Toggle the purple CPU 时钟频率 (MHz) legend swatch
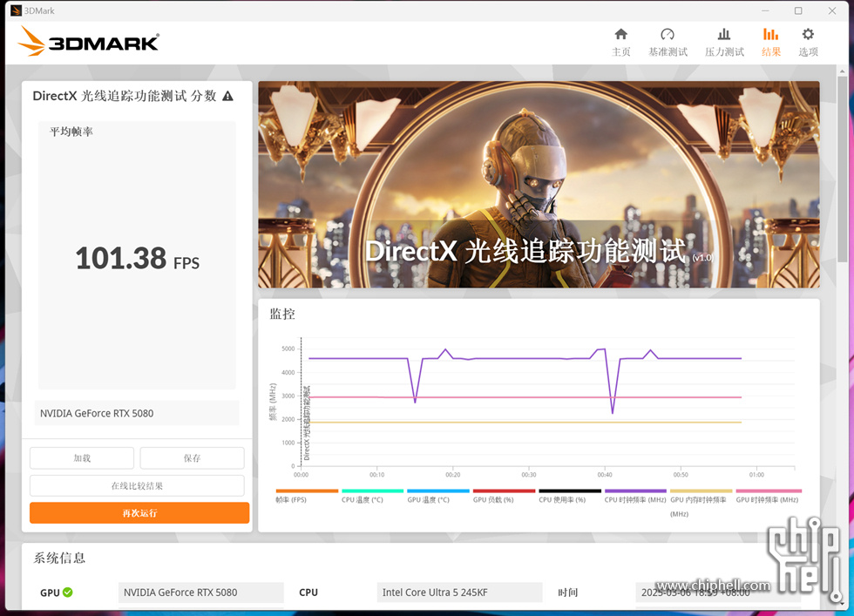Viewport: 854px width, 616px height. [635, 491]
